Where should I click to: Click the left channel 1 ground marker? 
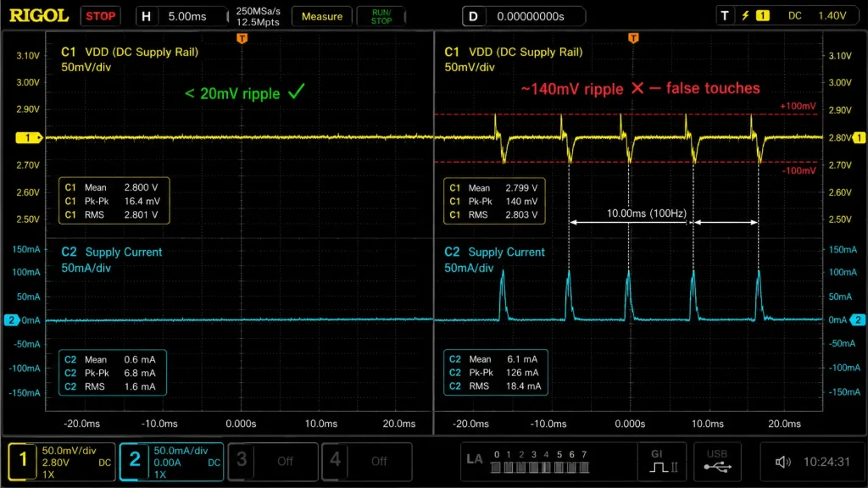coord(29,138)
